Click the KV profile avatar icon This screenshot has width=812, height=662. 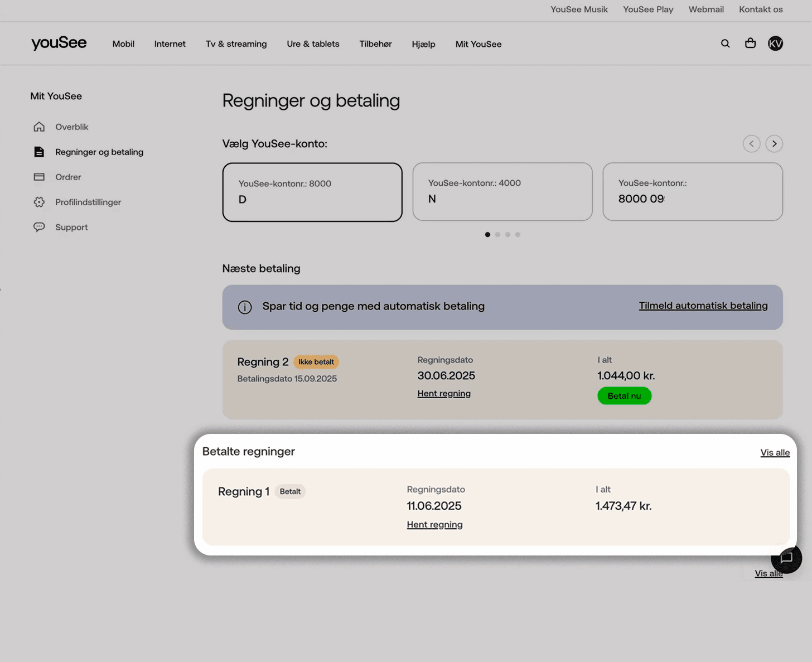(x=775, y=43)
